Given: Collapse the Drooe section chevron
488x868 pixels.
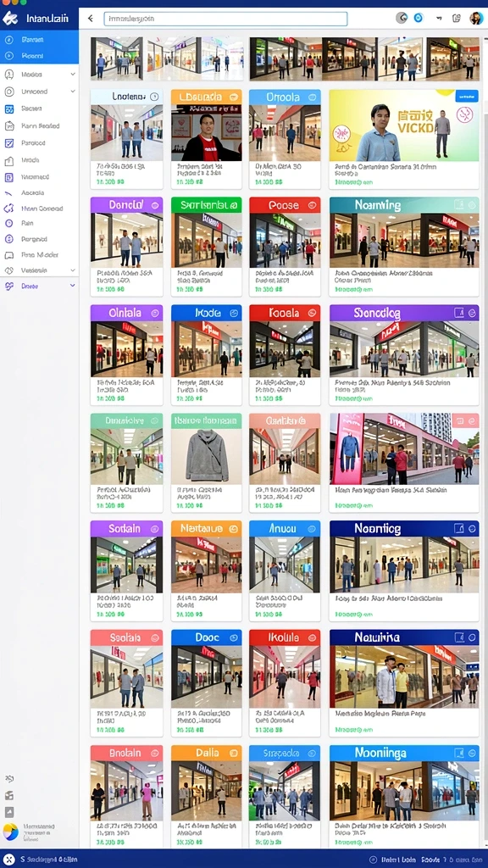Looking at the screenshot, I should point(73,286).
